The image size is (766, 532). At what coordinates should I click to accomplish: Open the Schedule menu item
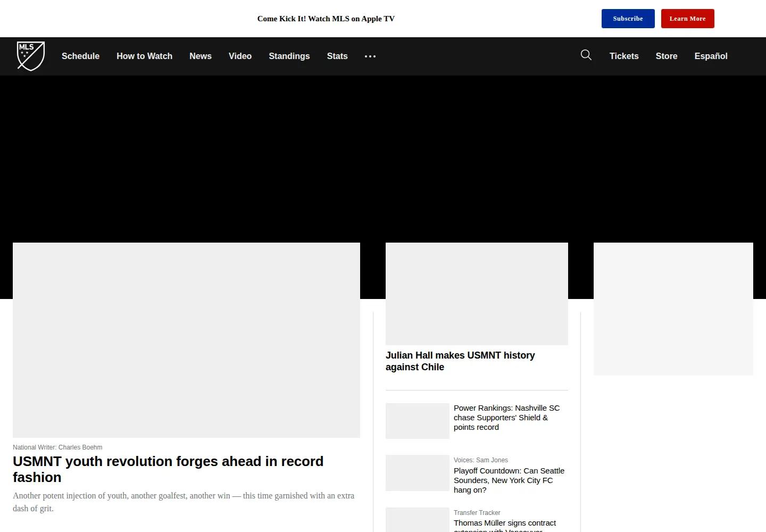click(80, 56)
